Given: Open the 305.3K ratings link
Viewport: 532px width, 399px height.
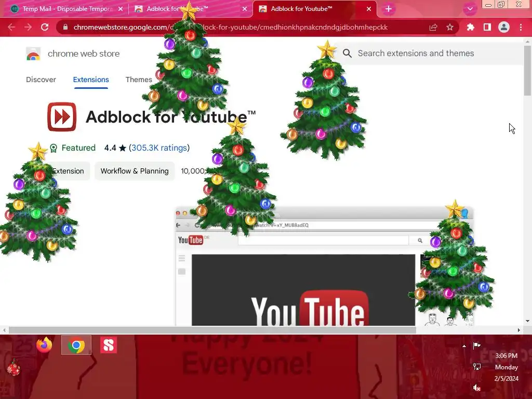Looking at the screenshot, I should 159,148.
